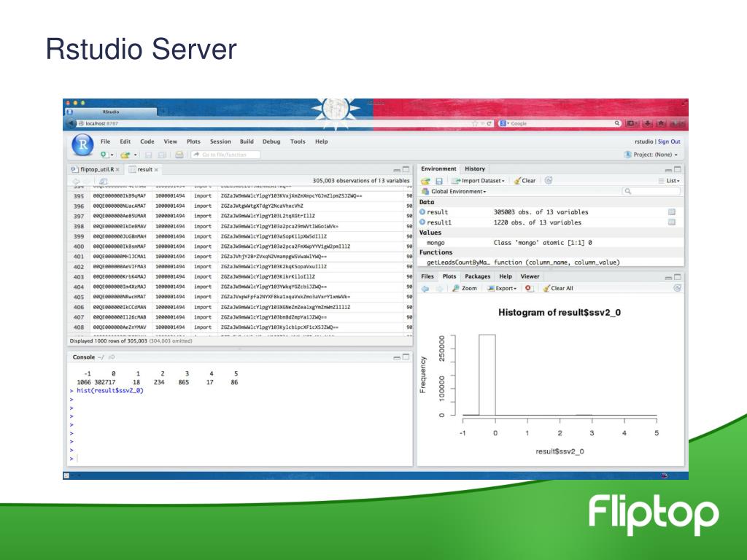Click the browser home icon
The width and height of the screenshot is (747, 560).
pyautogui.click(x=661, y=123)
